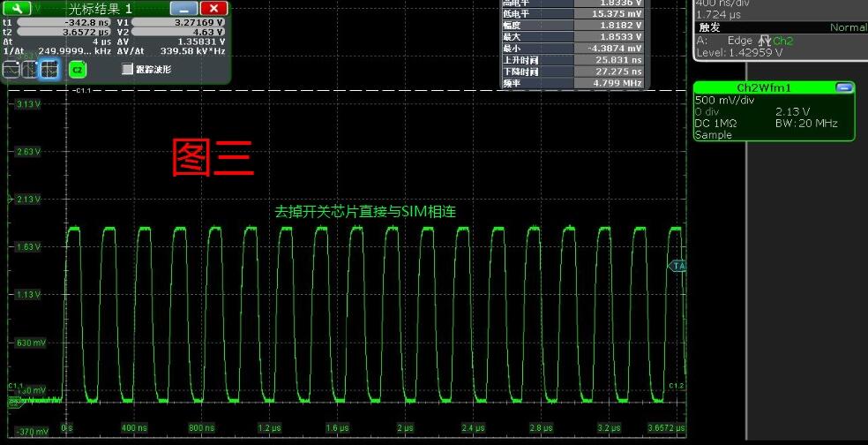Image resolution: width=868 pixels, height=445 pixels.
Task: Select the combined cross cursor type icon
Action: coord(49,69)
